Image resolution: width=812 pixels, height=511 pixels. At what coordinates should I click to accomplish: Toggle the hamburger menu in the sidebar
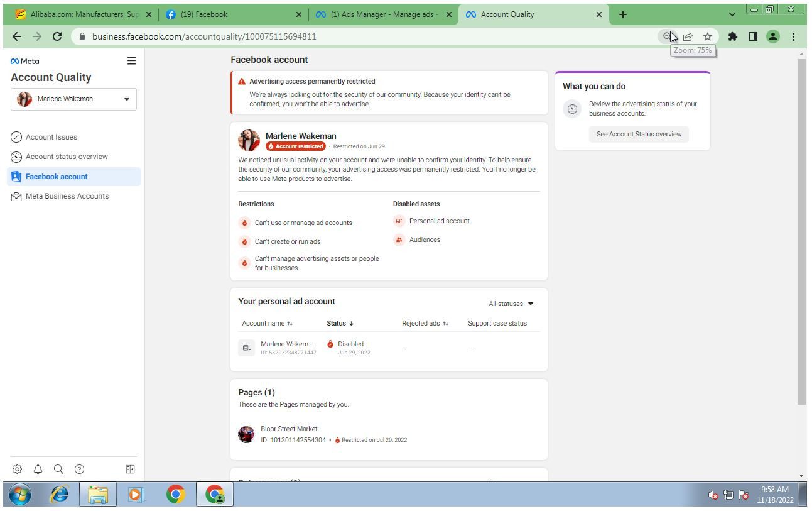click(131, 60)
